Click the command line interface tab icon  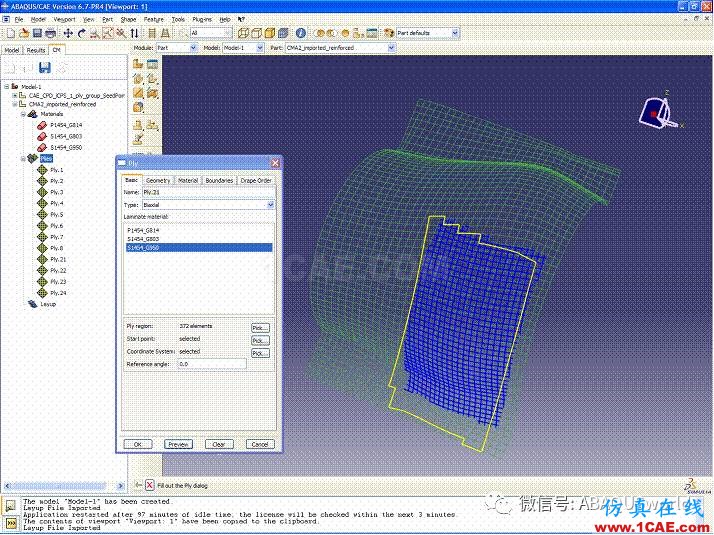(11, 524)
